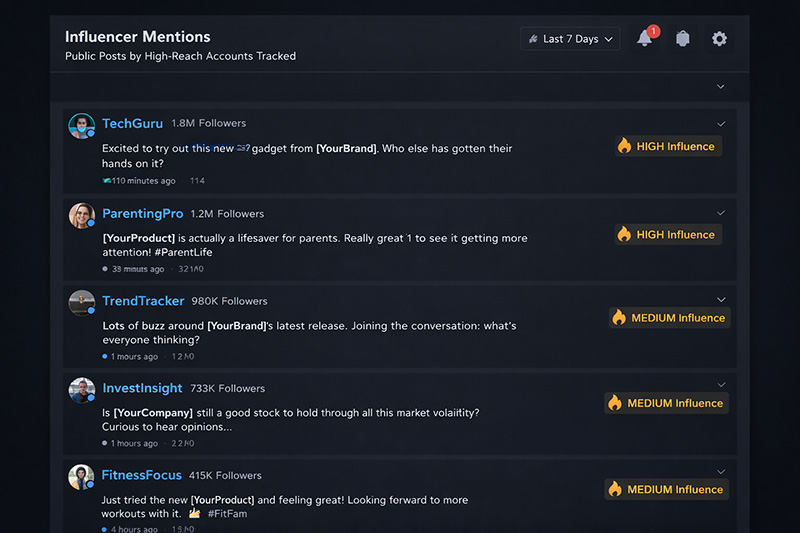Click TrendTracker's profile avatar
The height and width of the screenshot is (533, 800).
pyautogui.click(x=81, y=302)
